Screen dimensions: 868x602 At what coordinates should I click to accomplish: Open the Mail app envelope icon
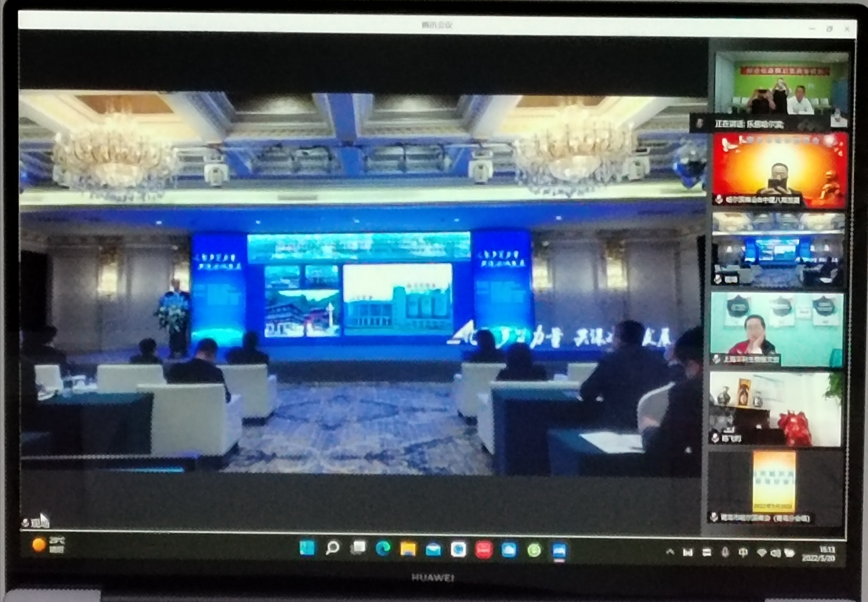[433, 550]
